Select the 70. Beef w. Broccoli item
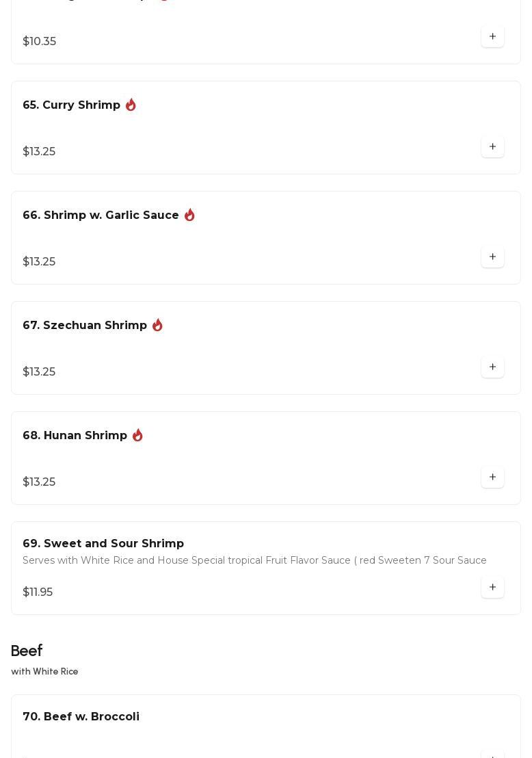Screen dimensions: 532x758 click(x=81, y=717)
